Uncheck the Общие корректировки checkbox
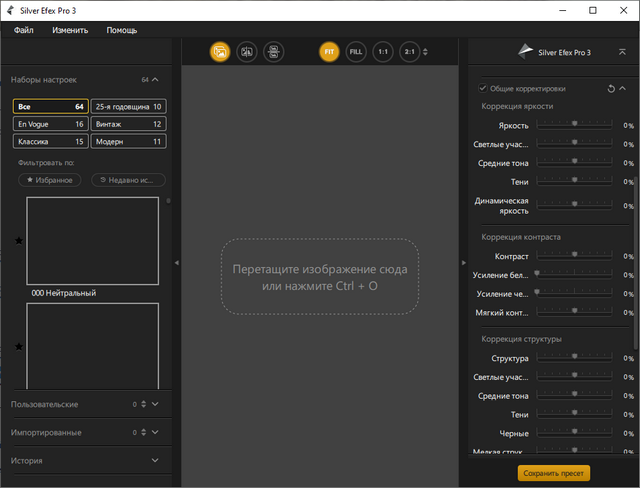The width and height of the screenshot is (640, 488). (483, 89)
